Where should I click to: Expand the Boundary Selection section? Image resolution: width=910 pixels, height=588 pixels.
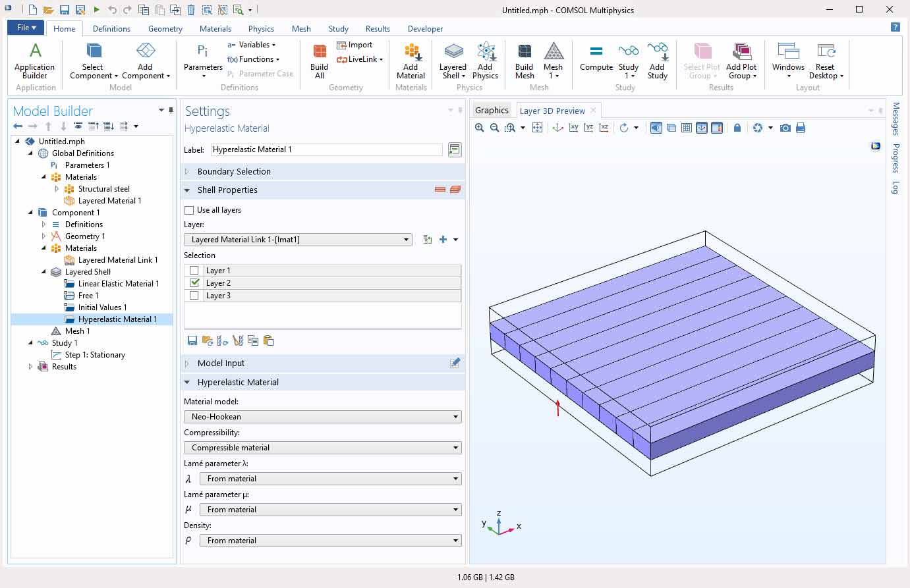click(234, 171)
